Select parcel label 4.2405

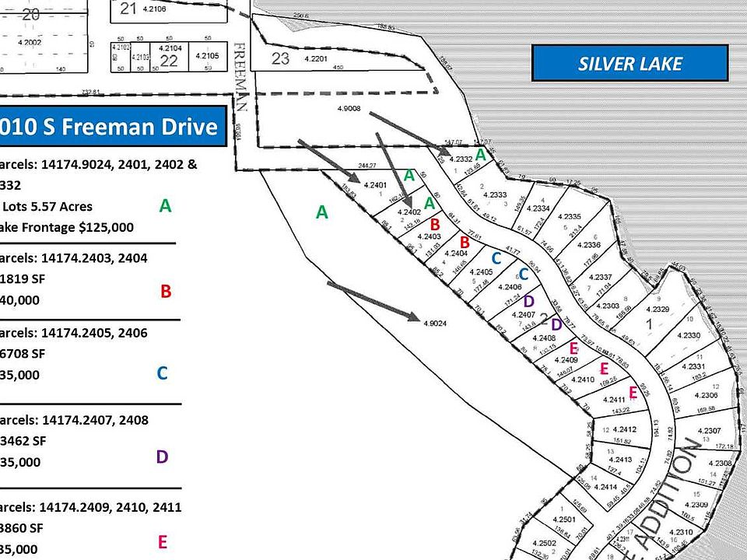(x=481, y=272)
